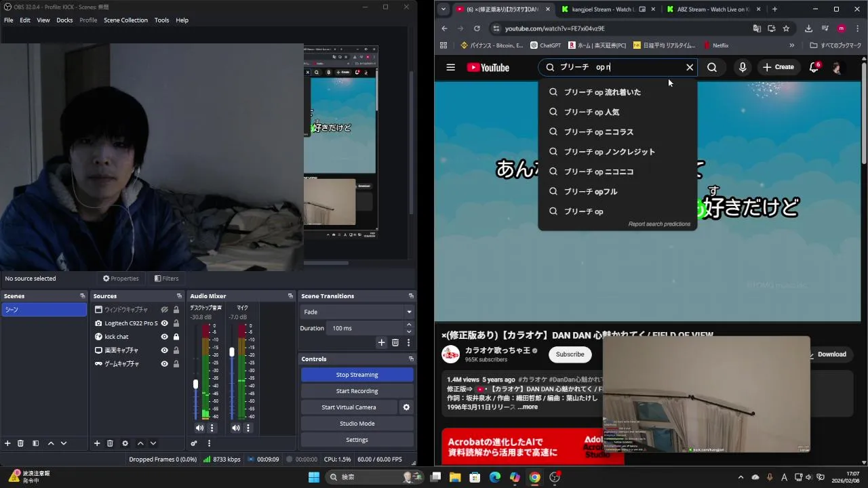The height and width of the screenshot is (488, 868).
Task: Add a new scene in OBS Scenes panel
Action: [x=7, y=443]
